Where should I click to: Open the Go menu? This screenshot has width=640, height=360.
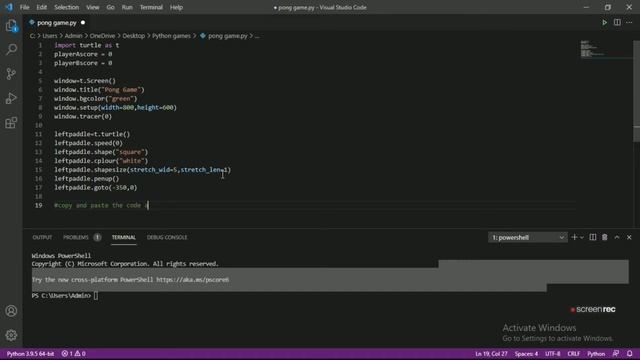pyautogui.click(x=111, y=7)
